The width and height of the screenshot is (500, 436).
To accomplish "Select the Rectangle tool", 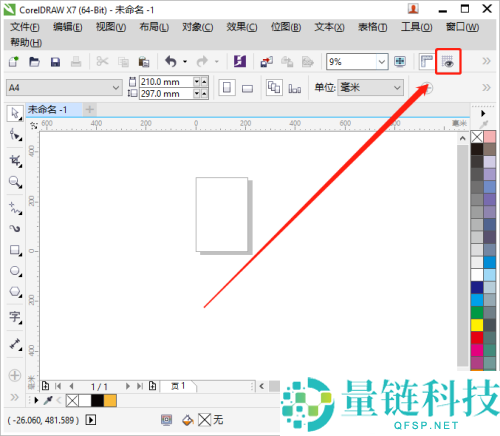I will pyautogui.click(x=15, y=250).
